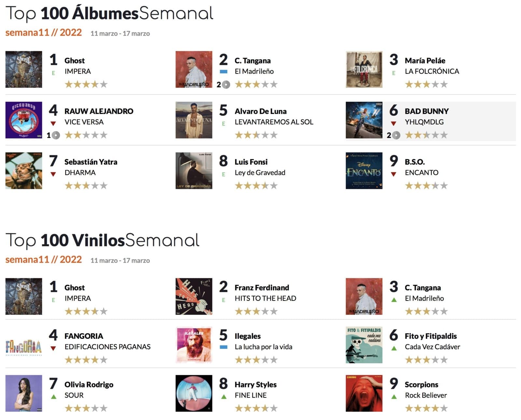This screenshot has width=521, height=420.
Task: Open the Ghost IMPERA cover in the vinyl chart
Action: click(x=24, y=296)
